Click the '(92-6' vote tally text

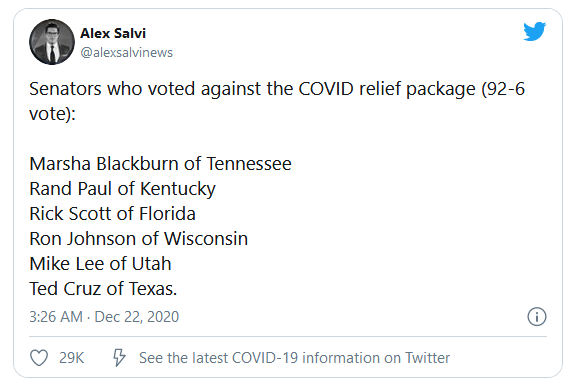[503, 89]
